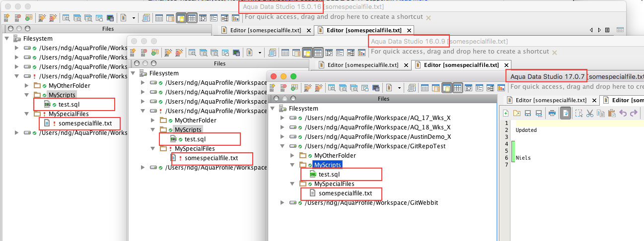Screen dimensions: 644x241
Task: Select somespecialfile.txt in 16.0.9 window tree
Action: 211,158
